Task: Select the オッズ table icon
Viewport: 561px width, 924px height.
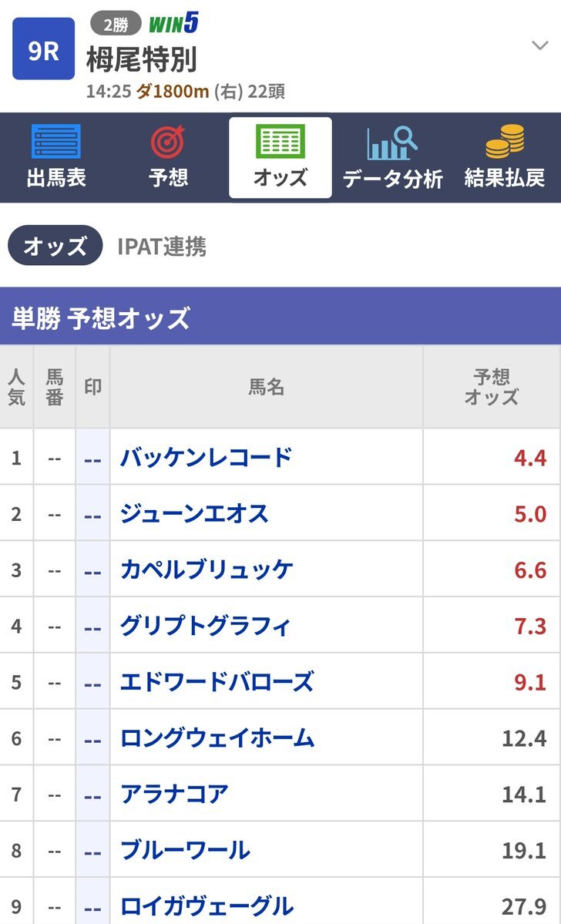Action: (280, 142)
